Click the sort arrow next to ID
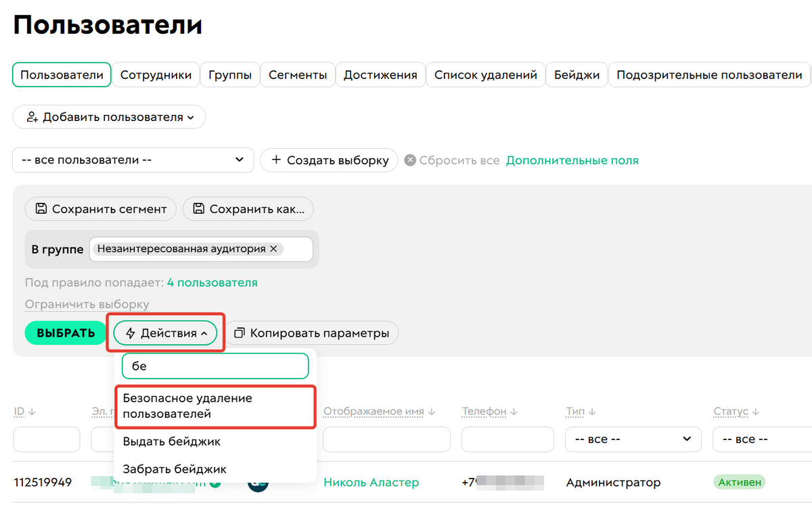Image resolution: width=812 pixels, height=505 pixels. (30, 410)
